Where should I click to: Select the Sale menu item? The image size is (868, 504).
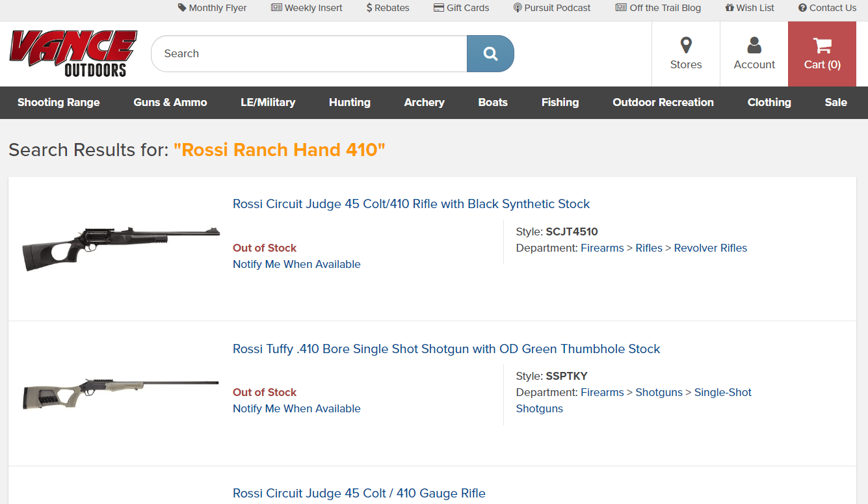[x=835, y=102]
